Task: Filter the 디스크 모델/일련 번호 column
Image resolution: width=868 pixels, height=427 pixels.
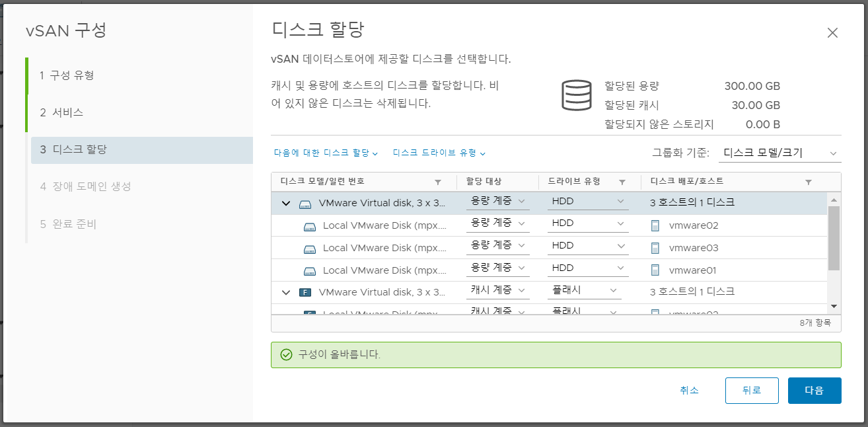Action: (438, 182)
